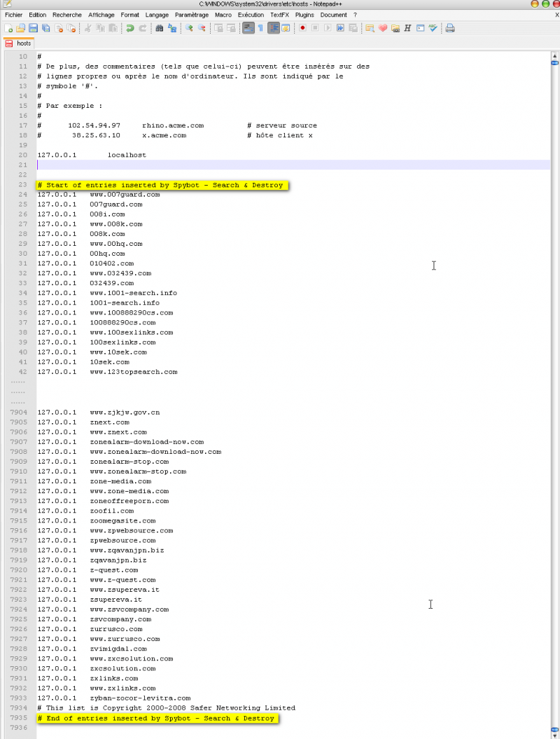Click the New file toolbar icon
Screen dimensions: 560x739
pyautogui.click(x=8, y=28)
